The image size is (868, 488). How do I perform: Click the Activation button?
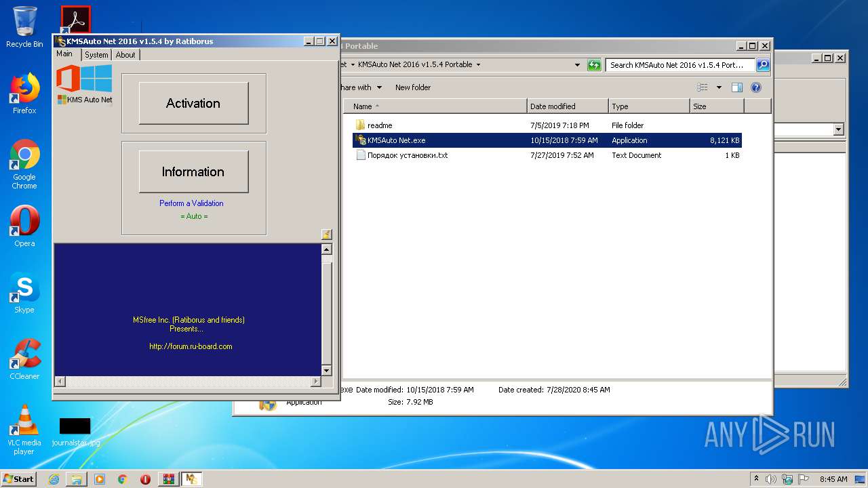pyautogui.click(x=193, y=103)
